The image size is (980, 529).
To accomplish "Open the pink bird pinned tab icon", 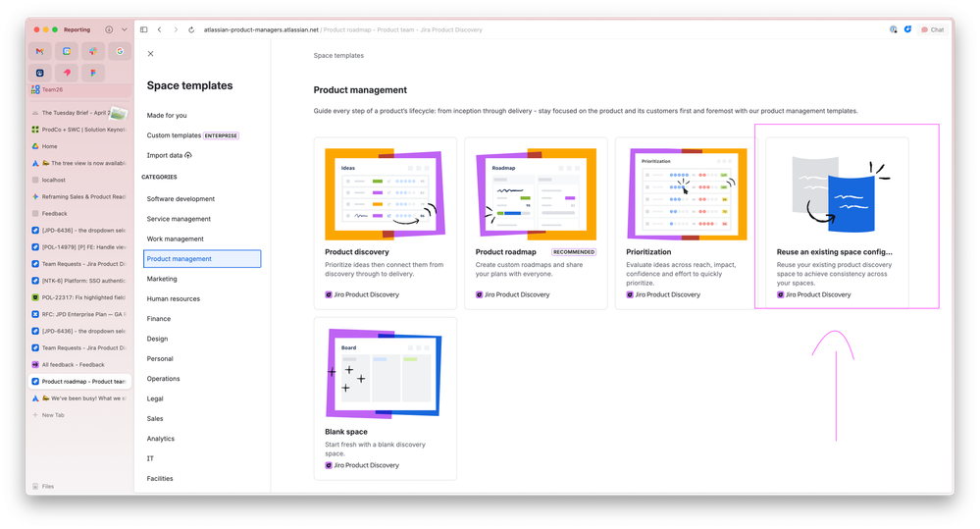I will 67,73.
